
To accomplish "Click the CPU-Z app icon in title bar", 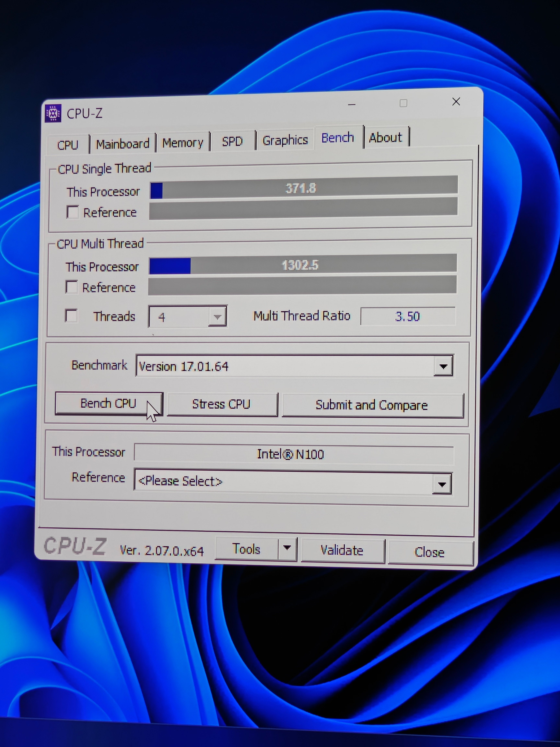I will point(53,113).
